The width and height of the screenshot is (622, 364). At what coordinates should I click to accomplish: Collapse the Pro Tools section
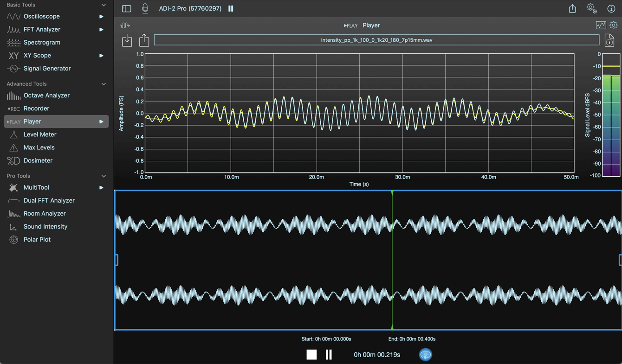coord(104,176)
